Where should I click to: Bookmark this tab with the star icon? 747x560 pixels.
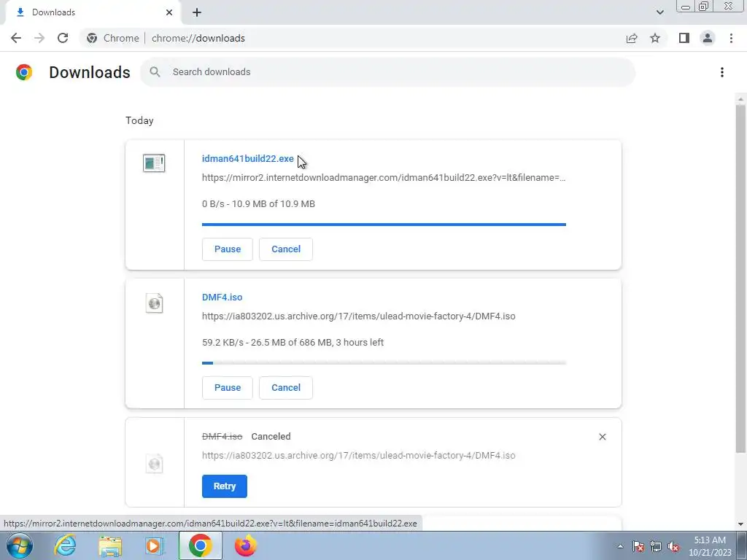(x=655, y=38)
